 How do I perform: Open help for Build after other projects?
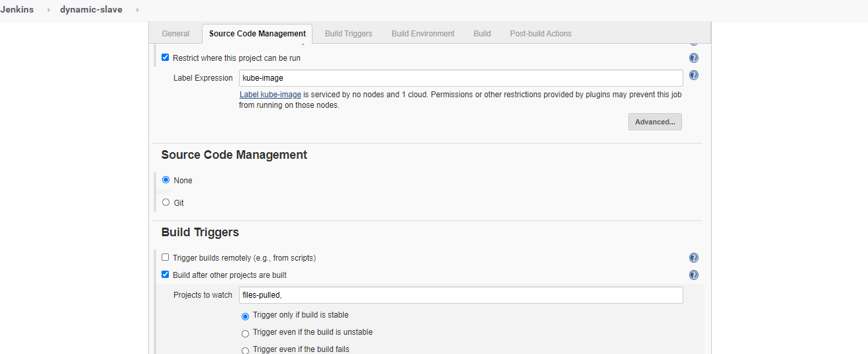point(693,275)
